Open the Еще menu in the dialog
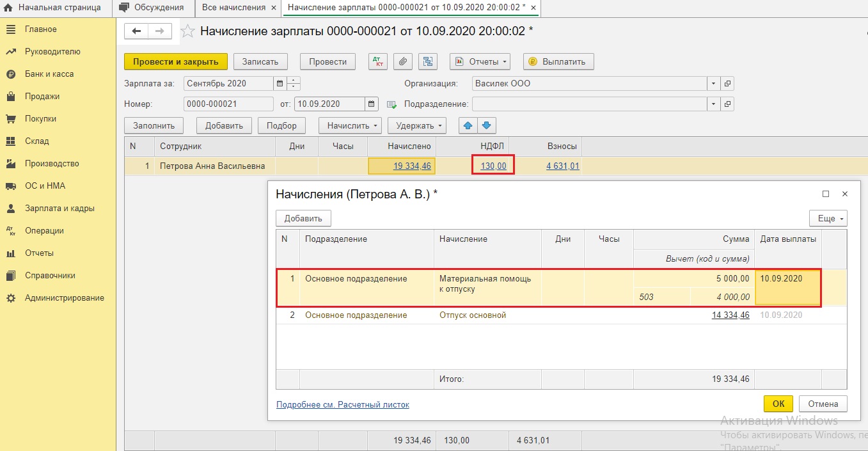Screen dimensions: 868x451 [x=828, y=218]
